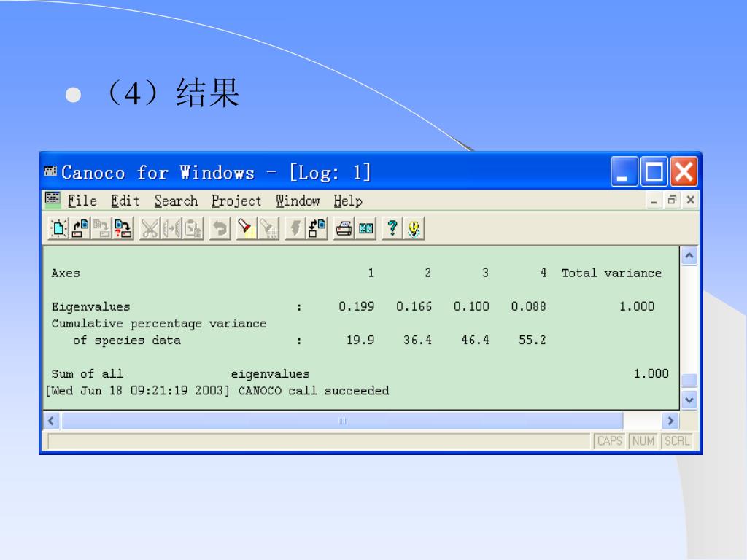
Task: Click the Undo arrow icon
Action: [x=220, y=228]
